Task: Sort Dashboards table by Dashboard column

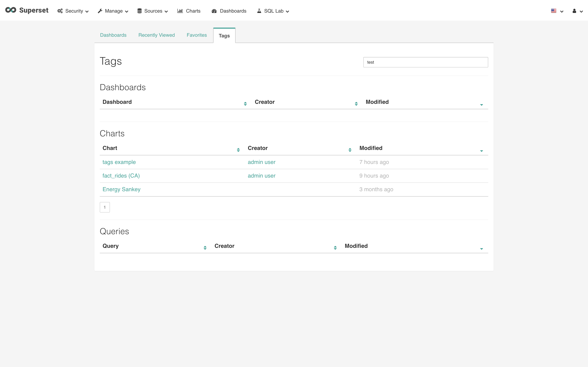Action: click(245, 104)
